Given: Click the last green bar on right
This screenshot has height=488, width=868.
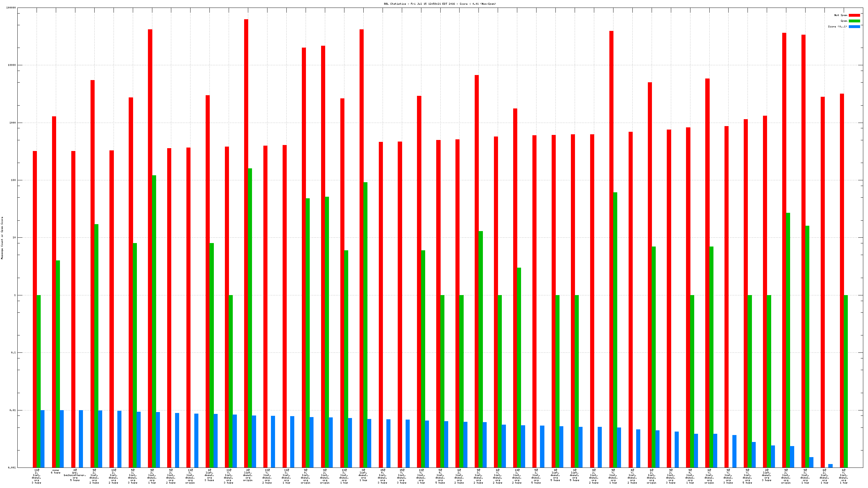Looking at the screenshot, I should tap(845, 381).
